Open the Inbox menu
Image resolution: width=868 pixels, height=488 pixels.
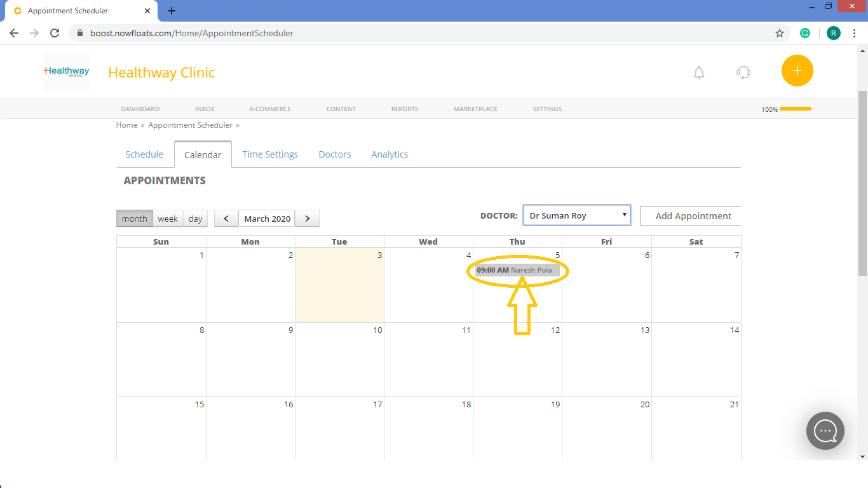tap(205, 109)
